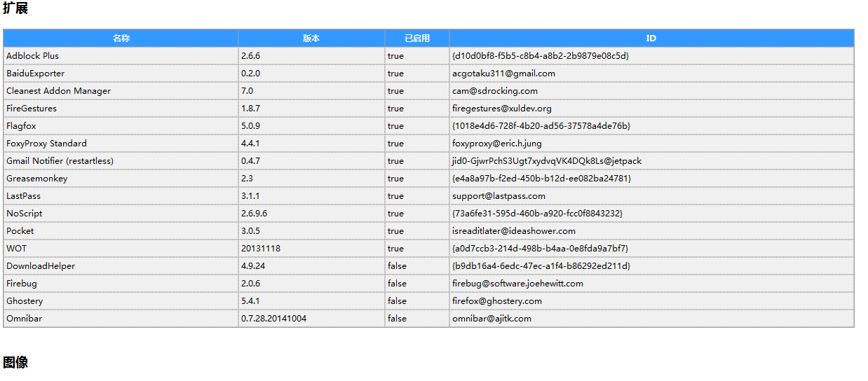Image resolution: width=868 pixels, height=381 pixels.
Task: Click the Firebug name cell
Action: (x=121, y=284)
